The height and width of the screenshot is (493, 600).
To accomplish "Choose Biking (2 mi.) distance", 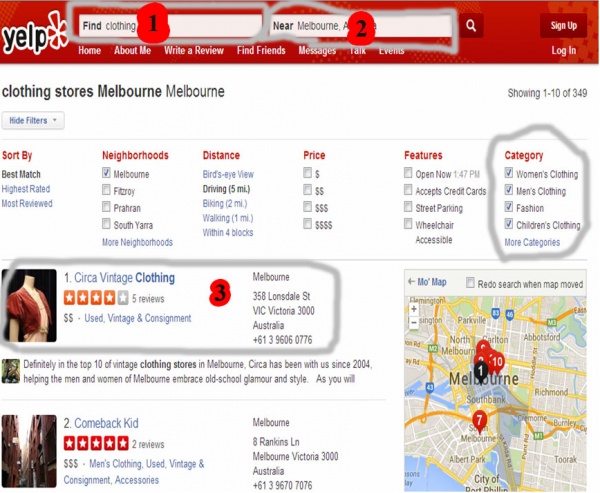I will pyautogui.click(x=225, y=203).
